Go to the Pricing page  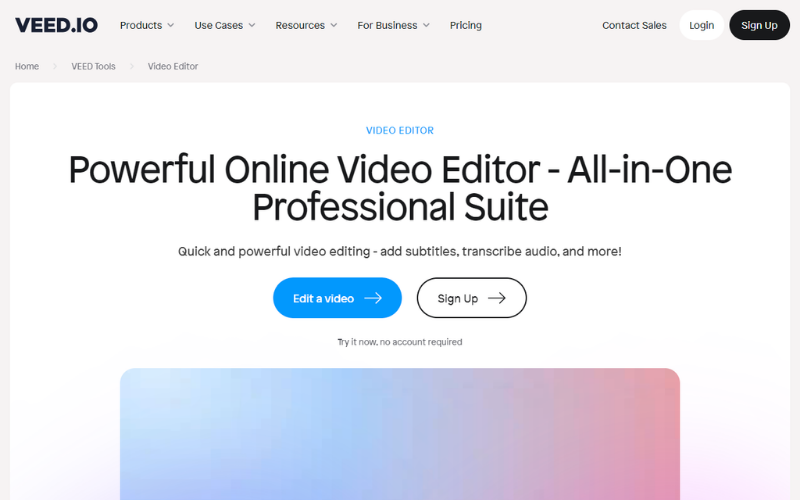point(465,25)
